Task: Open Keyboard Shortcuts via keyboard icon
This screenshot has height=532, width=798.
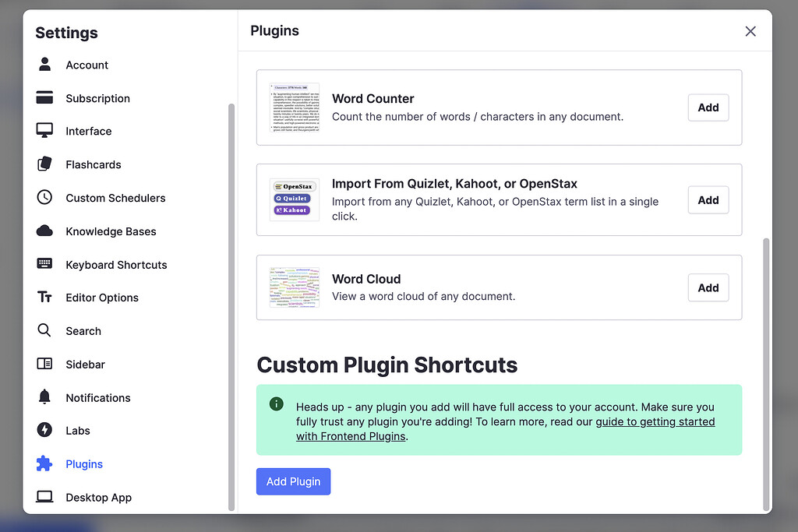Action: pos(44,264)
